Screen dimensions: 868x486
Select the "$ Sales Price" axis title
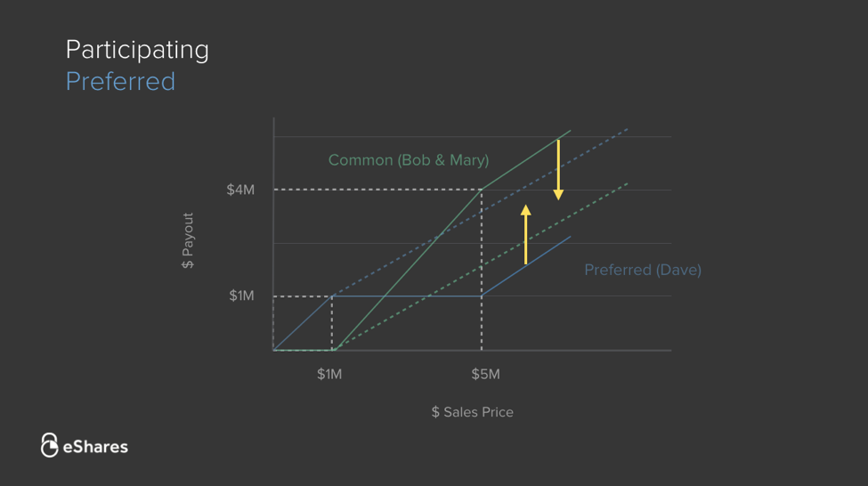472,412
